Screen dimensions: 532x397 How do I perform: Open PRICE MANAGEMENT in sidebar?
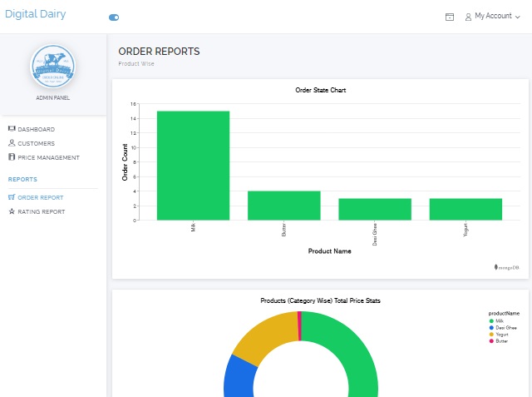tap(48, 158)
